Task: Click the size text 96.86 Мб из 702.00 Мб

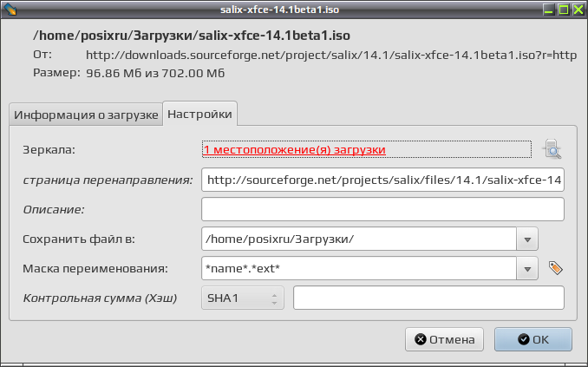Action: (155, 73)
